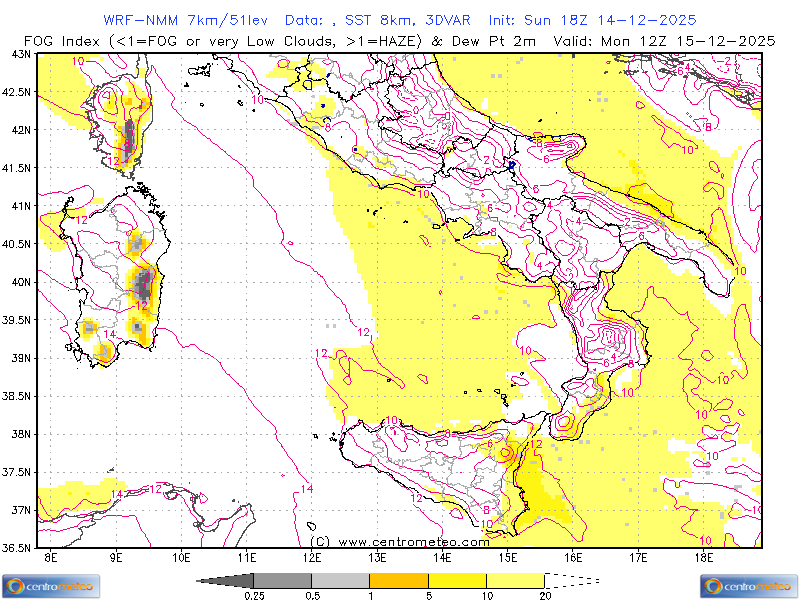The image size is (800, 600).
Task: Click the 18E longitude axis label
Action: pos(703,556)
